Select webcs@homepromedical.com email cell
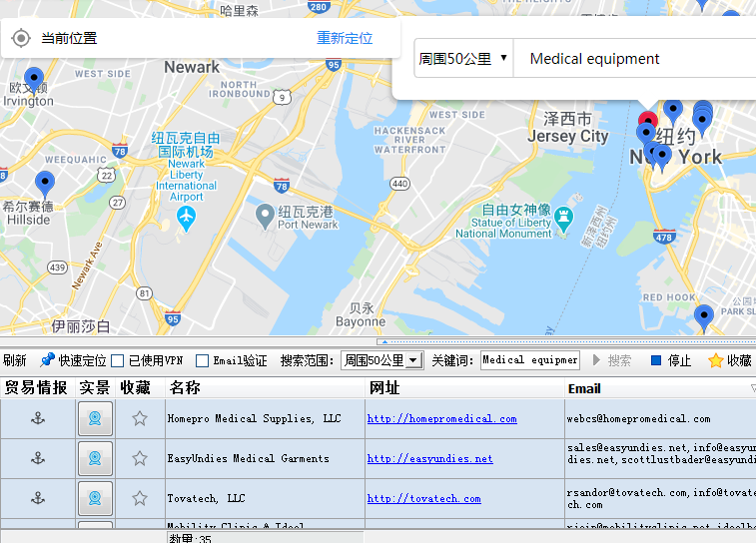Viewport: 756px width, 543px height. (660, 418)
